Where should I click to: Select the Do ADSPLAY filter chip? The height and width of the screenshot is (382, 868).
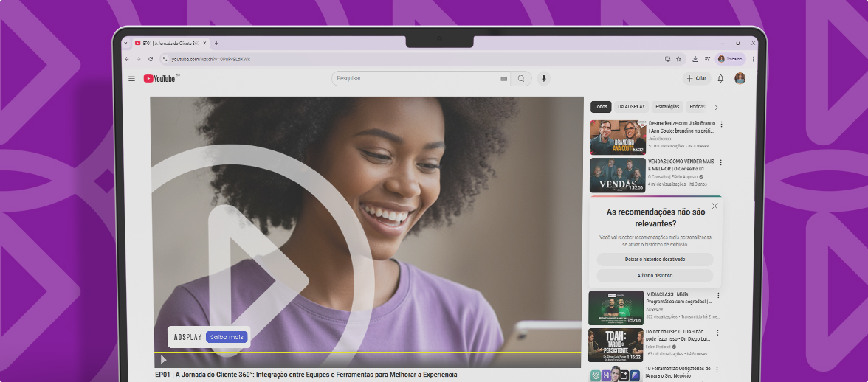[x=631, y=107]
